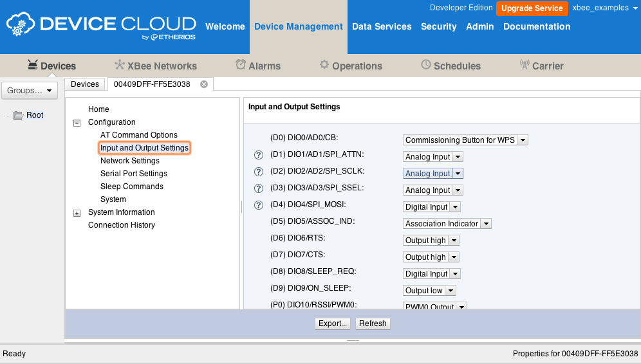The height and width of the screenshot is (364, 641).
Task: Open the Admin menu
Action: (x=480, y=26)
